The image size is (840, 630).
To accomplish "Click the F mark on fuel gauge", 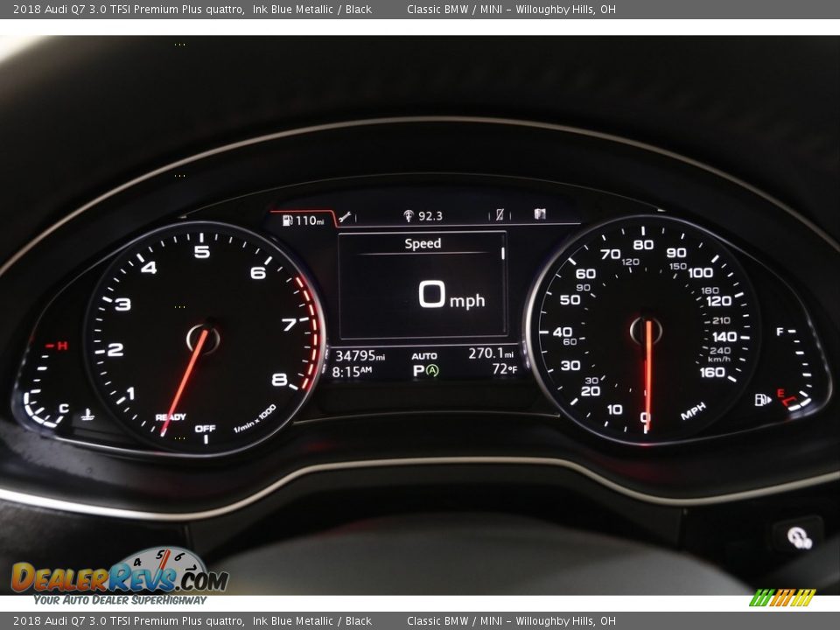I will point(780,332).
